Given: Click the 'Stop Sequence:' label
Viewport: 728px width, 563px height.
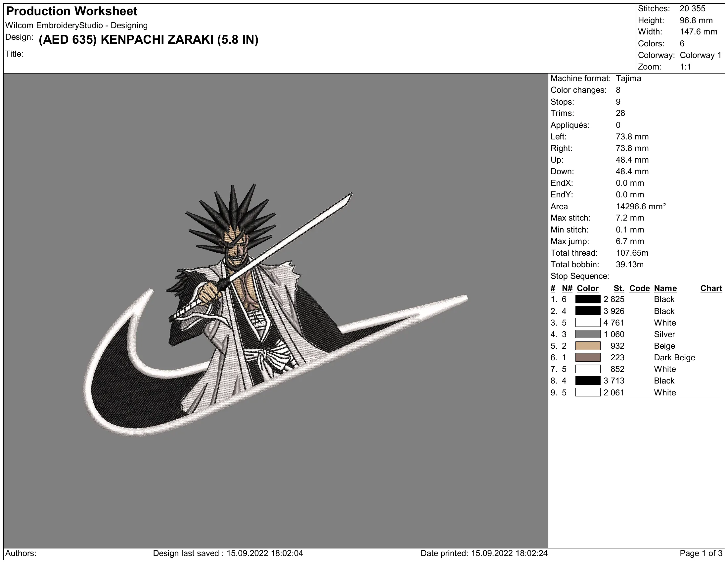Looking at the screenshot, I should (580, 276).
